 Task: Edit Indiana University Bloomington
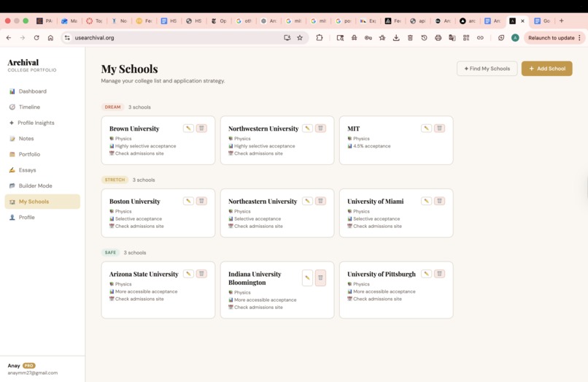tap(308, 278)
